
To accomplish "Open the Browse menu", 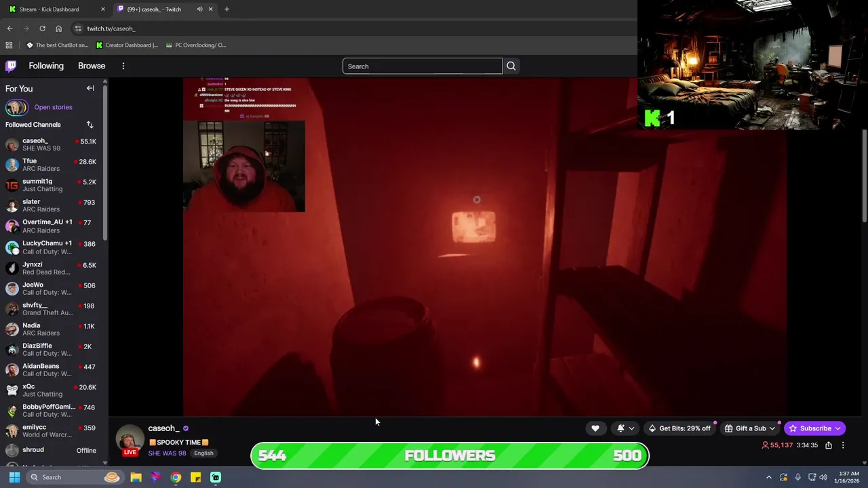I will (x=92, y=66).
